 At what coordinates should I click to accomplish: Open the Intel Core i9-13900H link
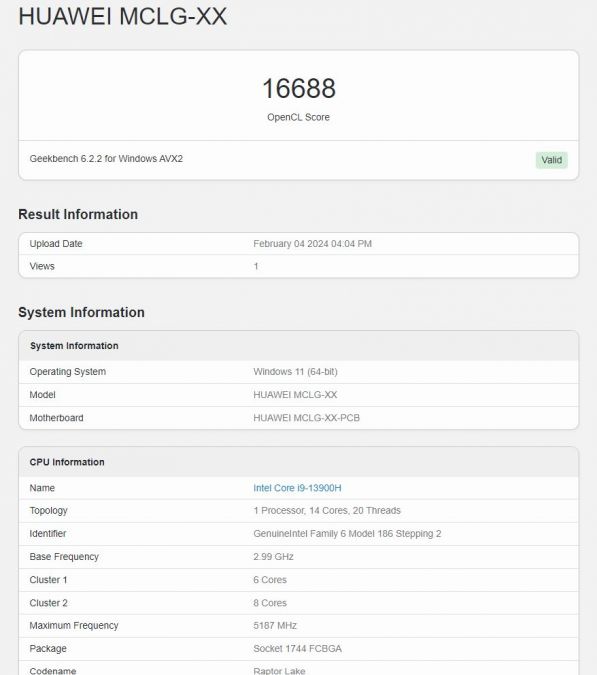coord(297,488)
